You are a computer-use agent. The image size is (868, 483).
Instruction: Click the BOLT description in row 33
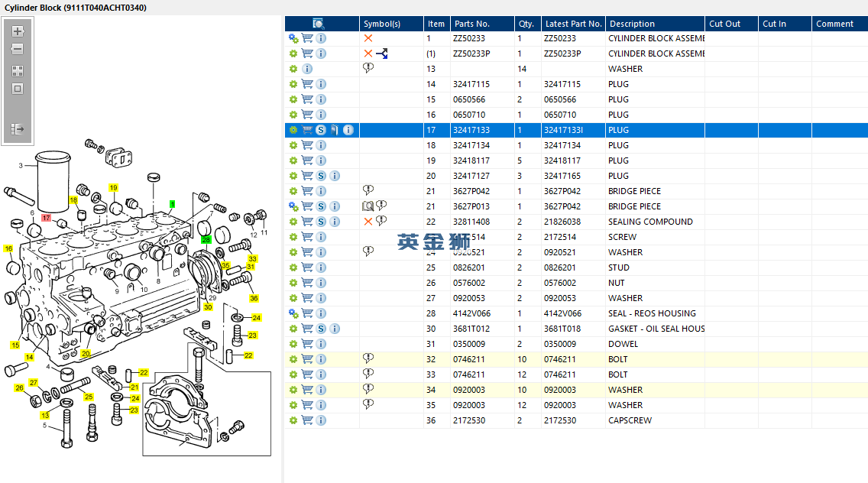pos(618,374)
